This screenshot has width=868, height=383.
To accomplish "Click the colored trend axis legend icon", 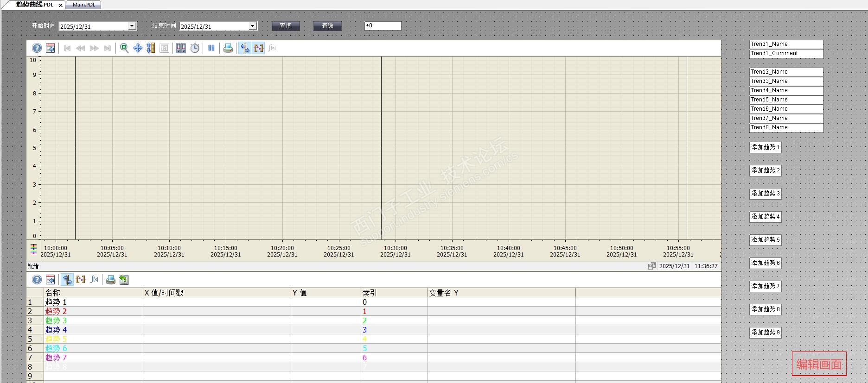I will 34,249.
